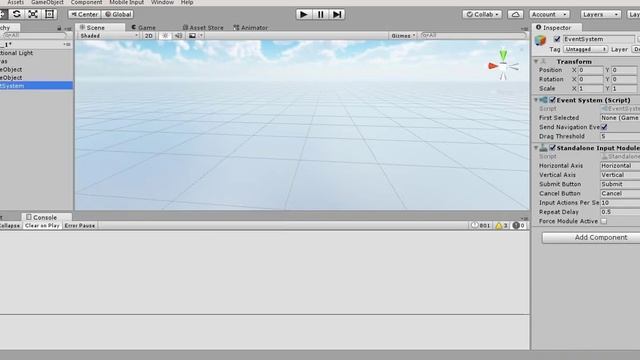Select the Rotate tool in the toolbar
Image resolution: width=640 pixels, height=360 pixels.
17,14
